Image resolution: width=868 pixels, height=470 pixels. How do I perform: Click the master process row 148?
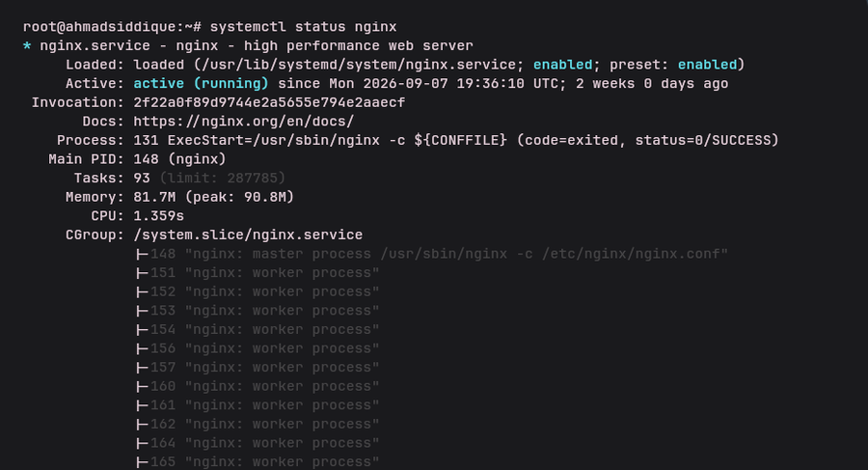(x=432, y=254)
